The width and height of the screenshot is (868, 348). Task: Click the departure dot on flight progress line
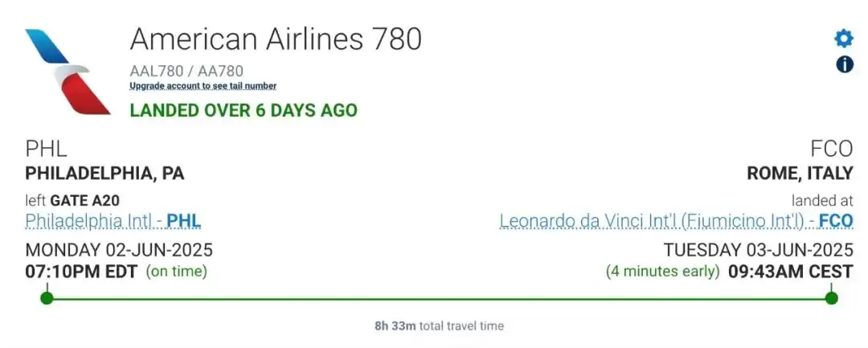[x=47, y=298]
